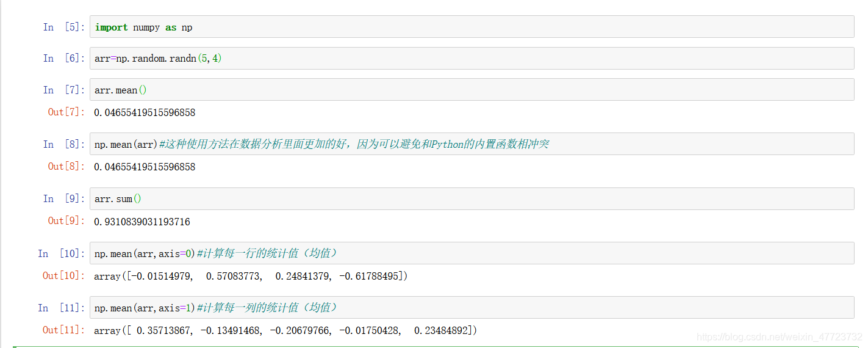The image size is (868, 348).
Task: Click the In [6] prompt label
Action: coord(64,59)
